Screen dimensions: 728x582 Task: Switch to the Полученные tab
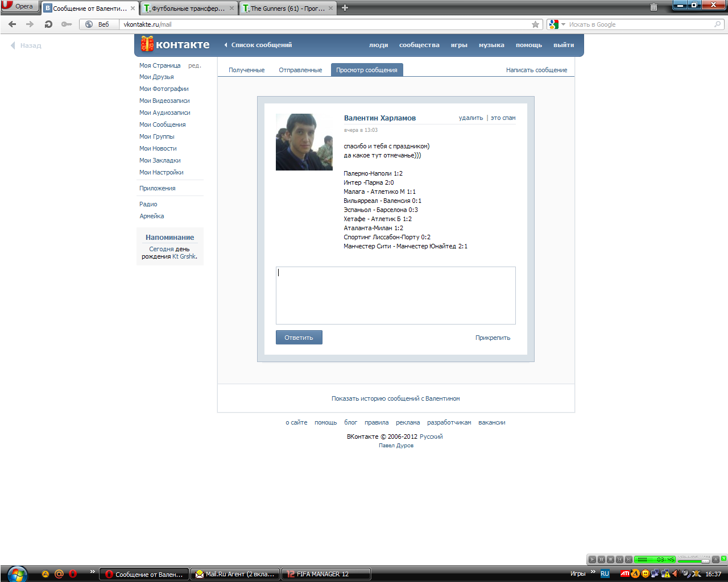pos(246,70)
